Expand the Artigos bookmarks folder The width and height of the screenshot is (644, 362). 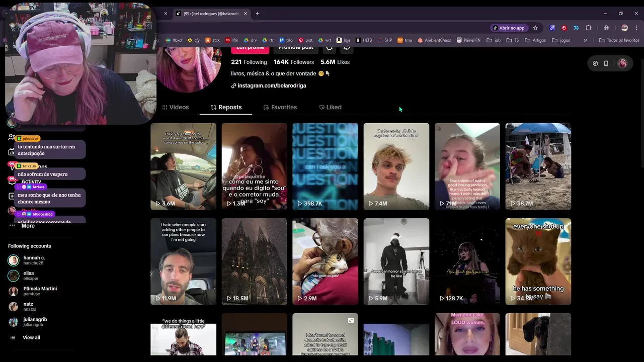(x=535, y=40)
